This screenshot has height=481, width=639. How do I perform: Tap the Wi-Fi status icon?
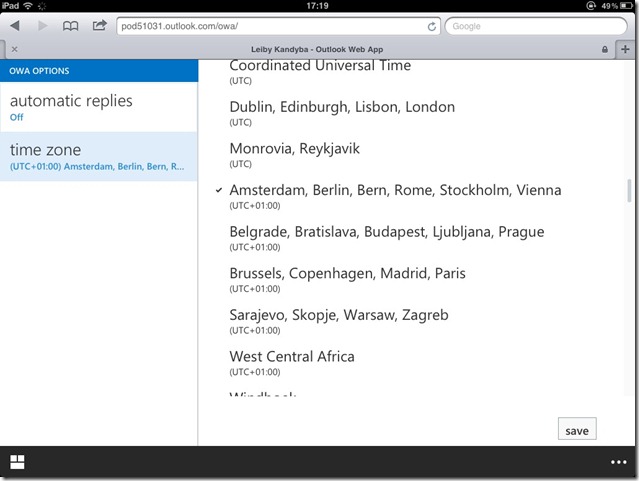pyautogui.click(x=28, y=6)
